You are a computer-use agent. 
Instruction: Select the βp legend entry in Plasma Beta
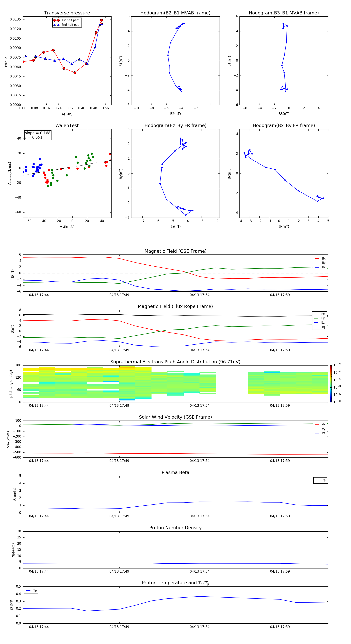[320, 480]
